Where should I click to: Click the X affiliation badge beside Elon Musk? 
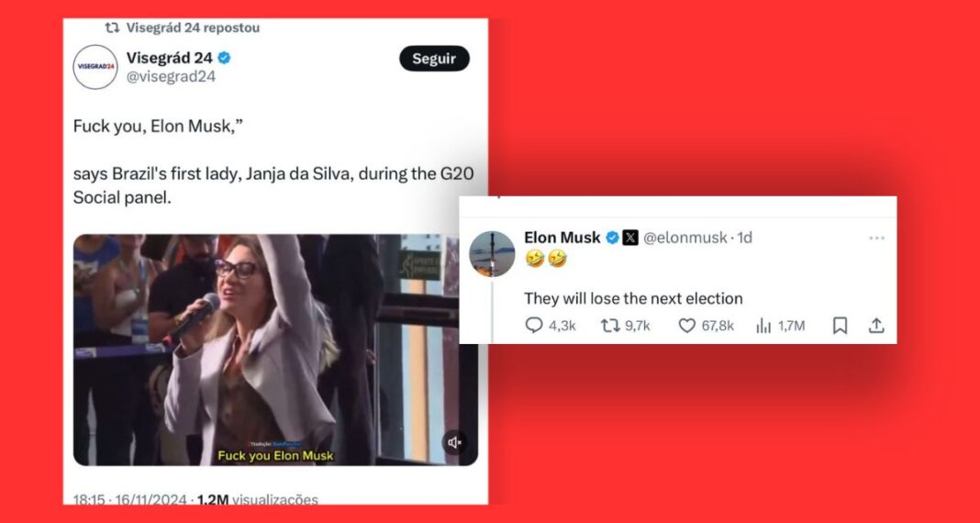tap(630, 238)
